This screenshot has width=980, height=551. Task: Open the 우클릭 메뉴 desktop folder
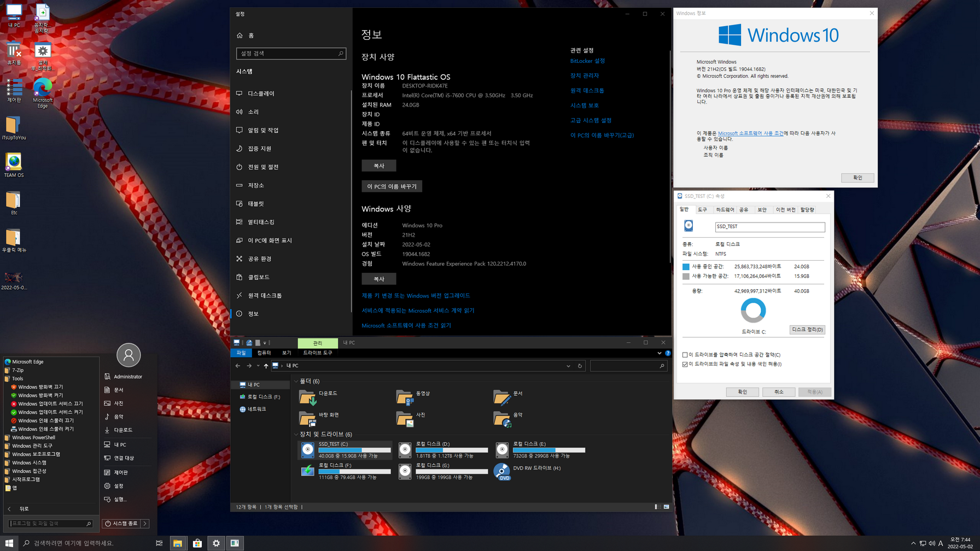[14, 240]
